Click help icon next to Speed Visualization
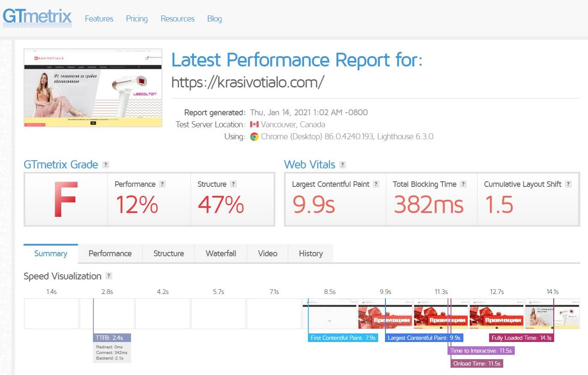Screen dimensions: 588x375 tap(109, 276)
